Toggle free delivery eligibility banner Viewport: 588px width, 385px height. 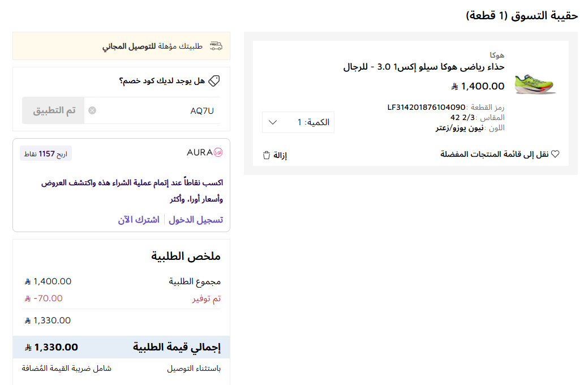click(121, 45)
